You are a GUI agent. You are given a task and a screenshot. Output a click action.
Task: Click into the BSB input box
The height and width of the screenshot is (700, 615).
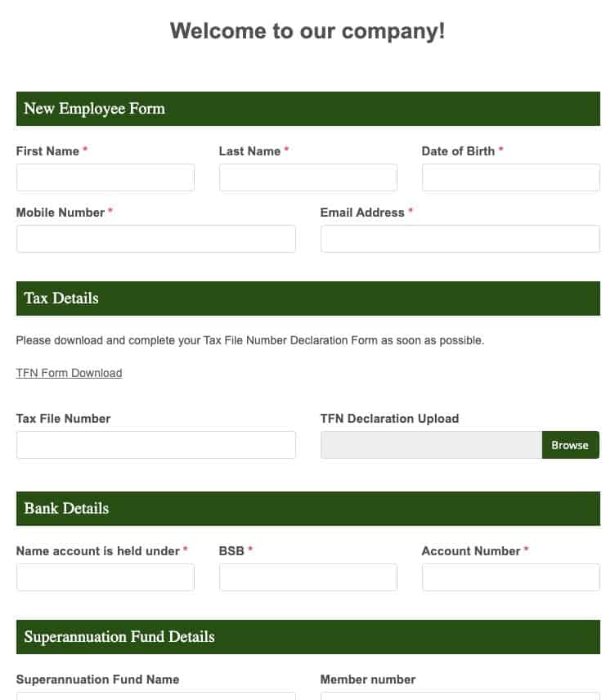click(307, 577)
